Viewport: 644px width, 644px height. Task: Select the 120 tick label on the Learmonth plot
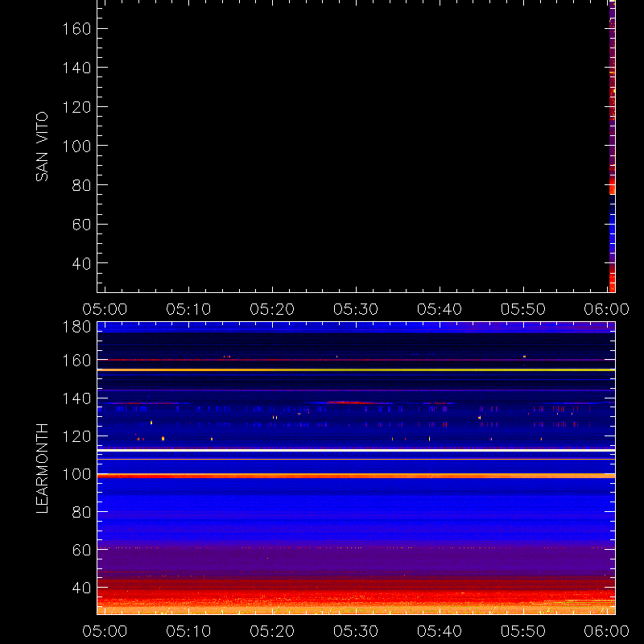[76, 436]
